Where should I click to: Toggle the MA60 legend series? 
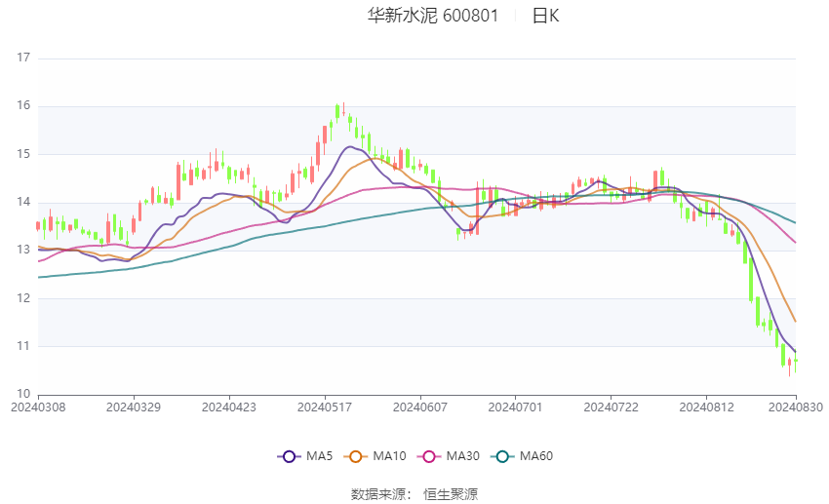522,456
